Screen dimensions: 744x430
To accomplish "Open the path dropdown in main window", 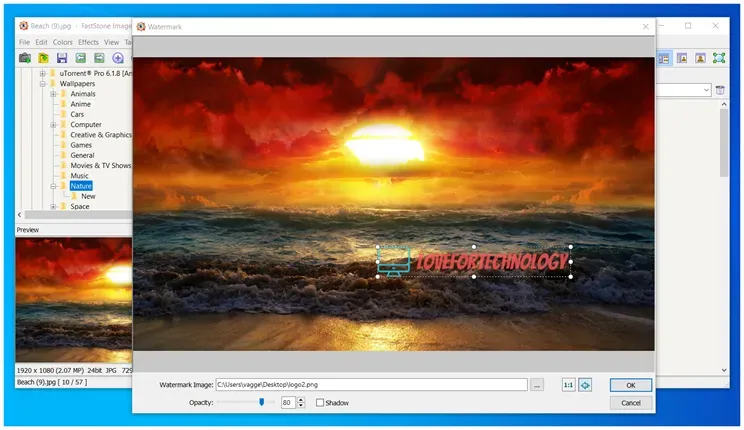I will (x=706, y=90).
